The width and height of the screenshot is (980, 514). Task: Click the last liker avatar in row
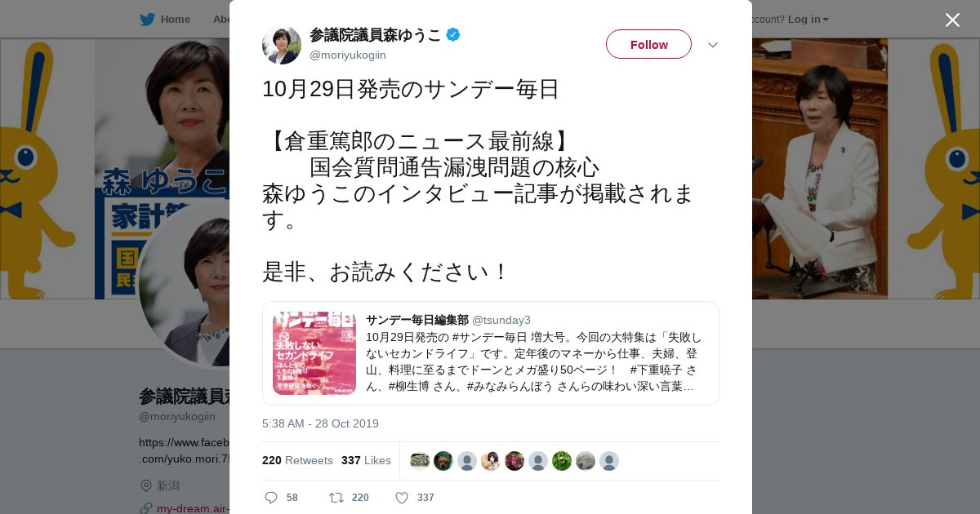[x=609, y=461]
